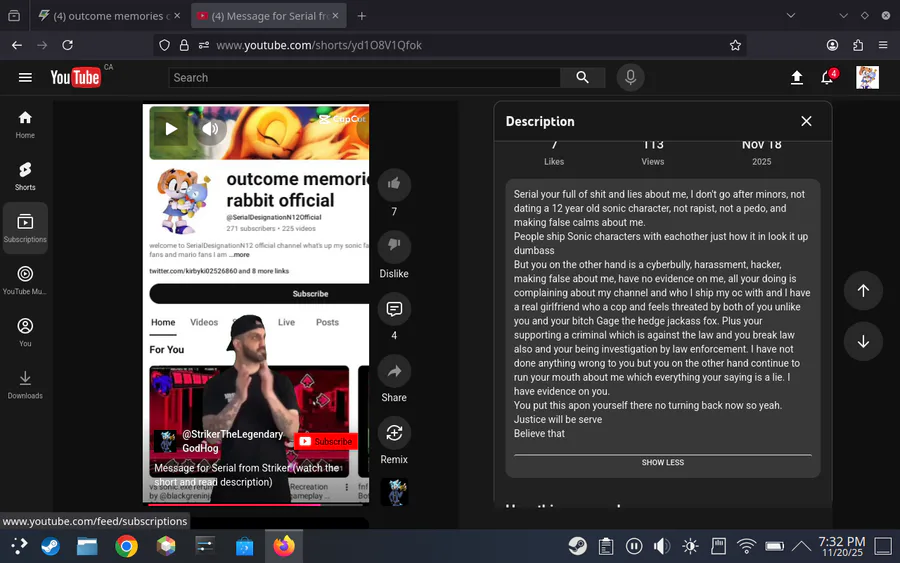Open the clock showing 7:32 PM
This screenshot has height=563, width=900.
point(841,546)
